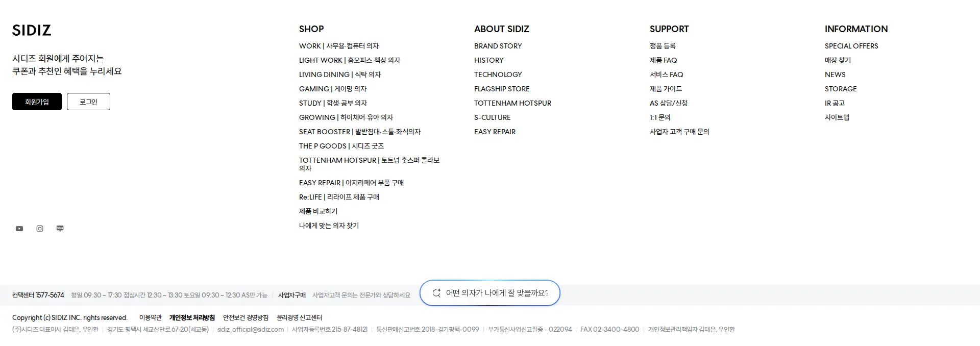The image size is (980, 346).
Task: Open 개인정보 처리방침 privacy policy link
Action: click(x=192, y=317)
